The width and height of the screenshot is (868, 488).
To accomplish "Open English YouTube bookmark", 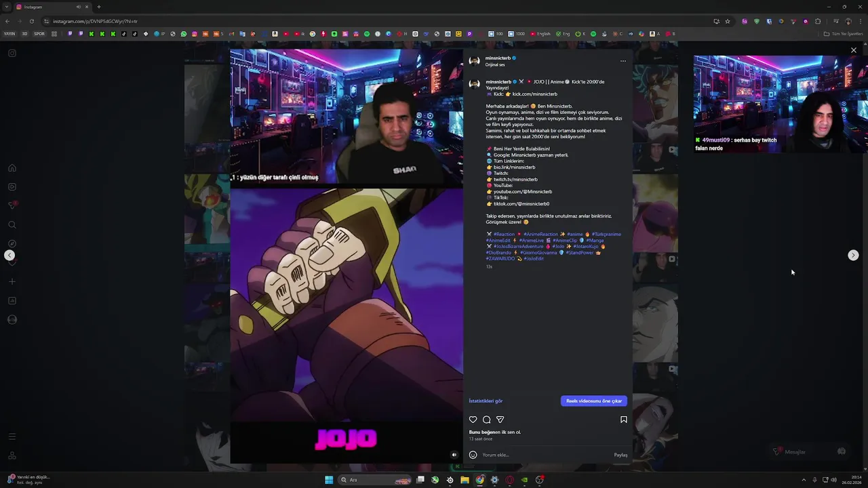I will [540, 34].
